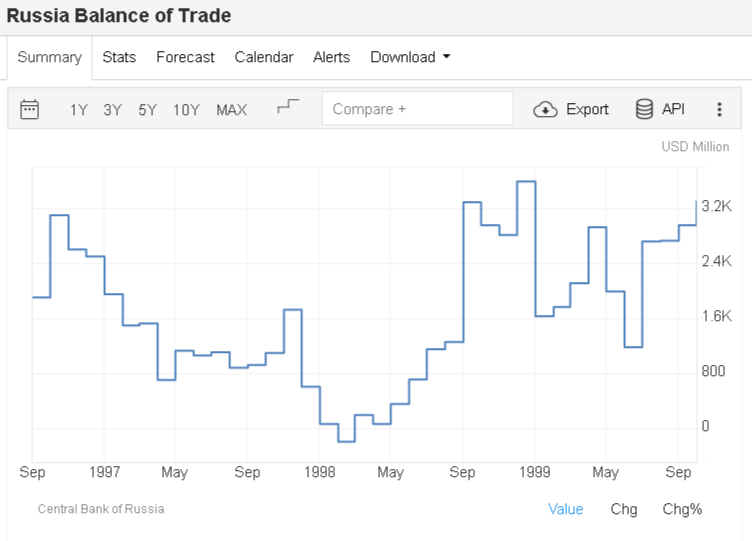752x541 pixels.
Task: Go to the Calendar tab
Action: [x=264, y=57]
